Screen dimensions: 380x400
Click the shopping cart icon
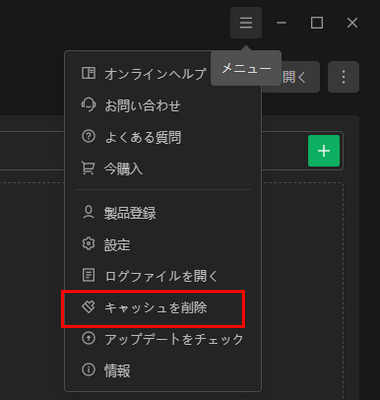tap(88, 168)
